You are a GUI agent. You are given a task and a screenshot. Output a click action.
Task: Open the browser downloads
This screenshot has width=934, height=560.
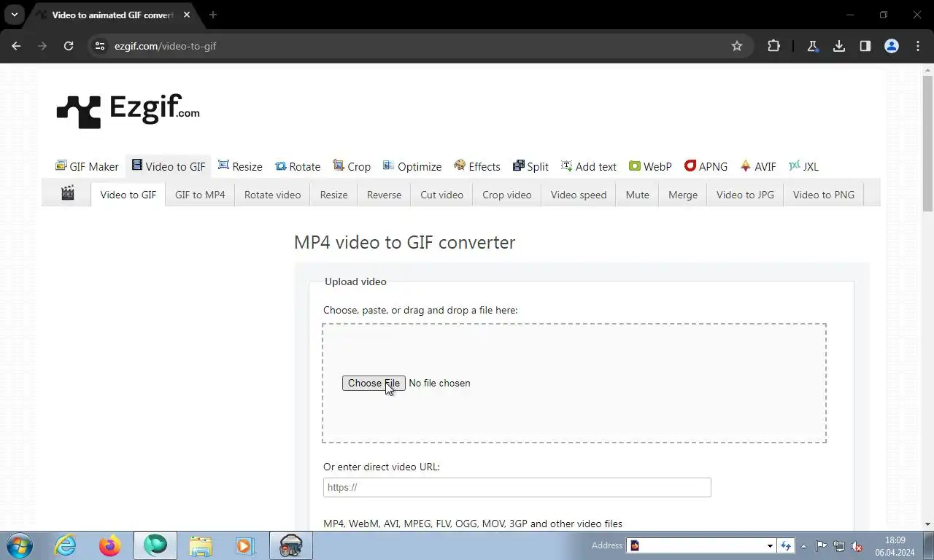point(838,46)
